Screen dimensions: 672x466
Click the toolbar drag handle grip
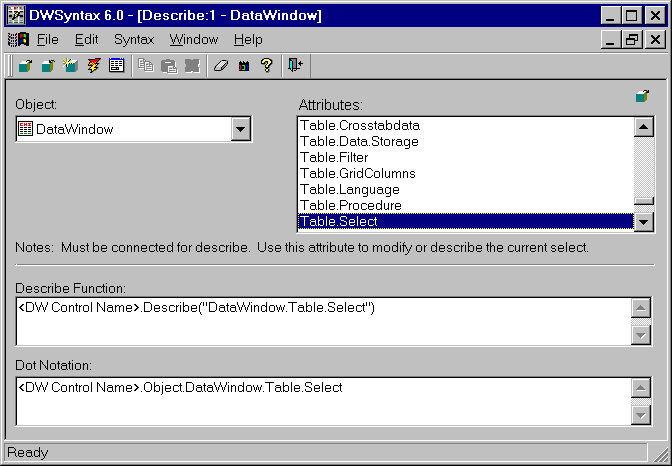tap(10, 66)
